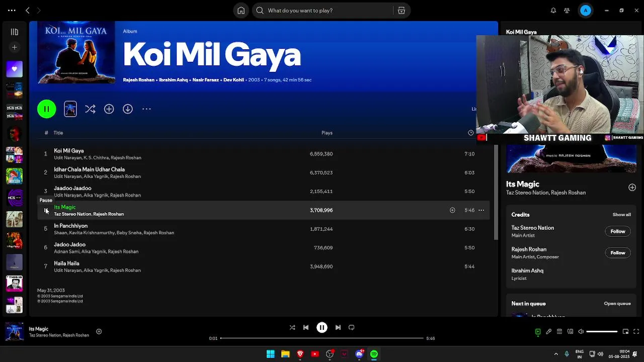Open Taz Stereo Nation link under Its Magic title
644x362 pixels.
click(528, 193)
